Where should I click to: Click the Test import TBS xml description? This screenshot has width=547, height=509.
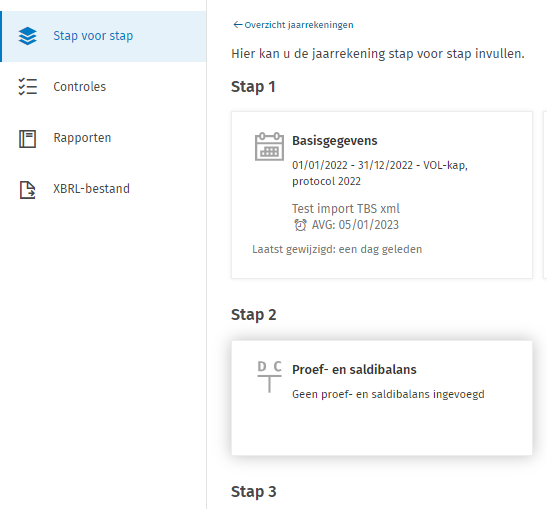[346, 209]
